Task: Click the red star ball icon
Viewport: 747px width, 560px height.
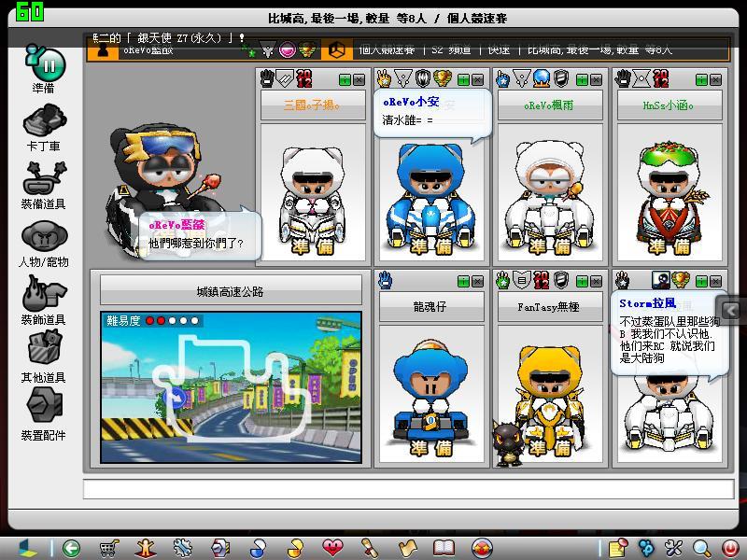Action: [x=482, y=549]
